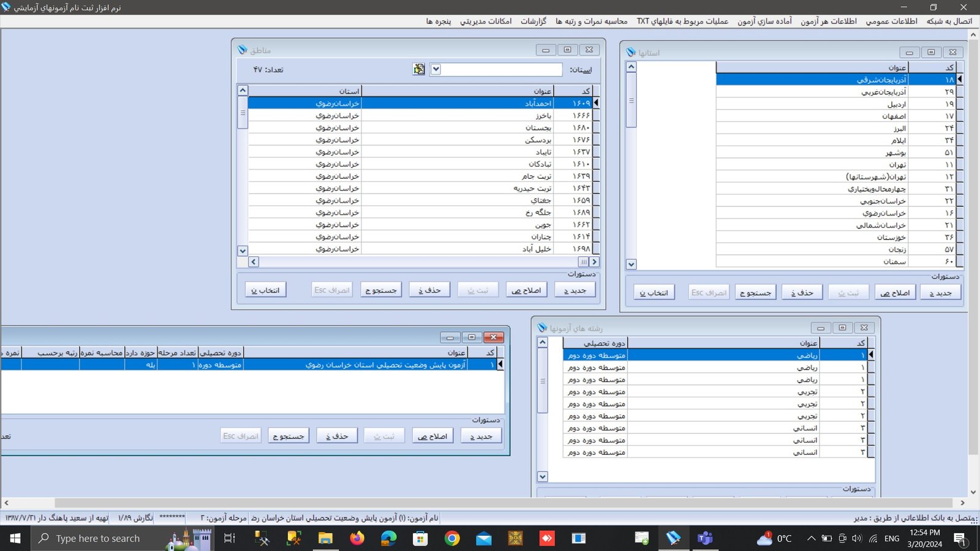The height and width of the screenshot is (551, 980).
Task: Open File Explorer from the taskbar
Action: click(x=325, y=538)
